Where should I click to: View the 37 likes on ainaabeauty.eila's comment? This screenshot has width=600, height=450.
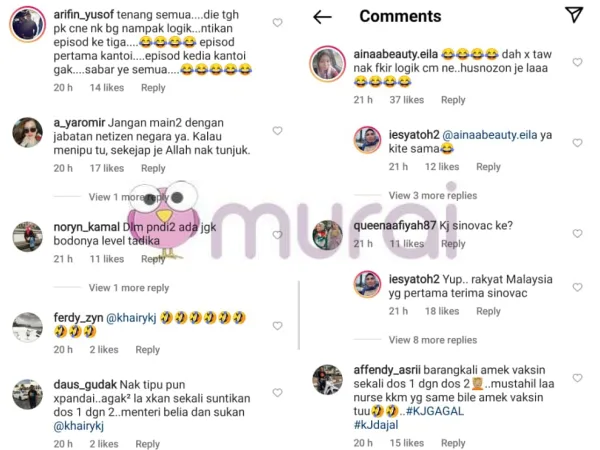pos(407,100)
